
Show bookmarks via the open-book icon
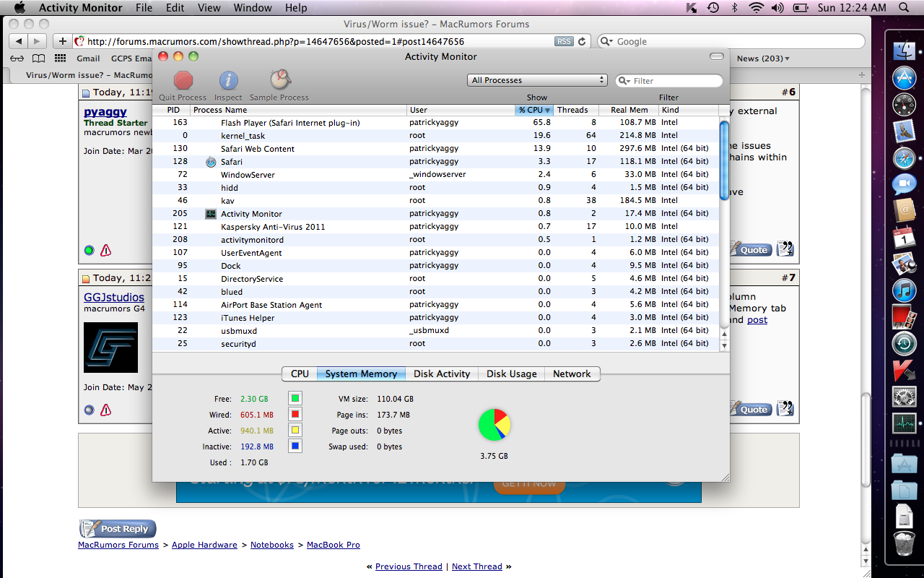coord(38,59)
